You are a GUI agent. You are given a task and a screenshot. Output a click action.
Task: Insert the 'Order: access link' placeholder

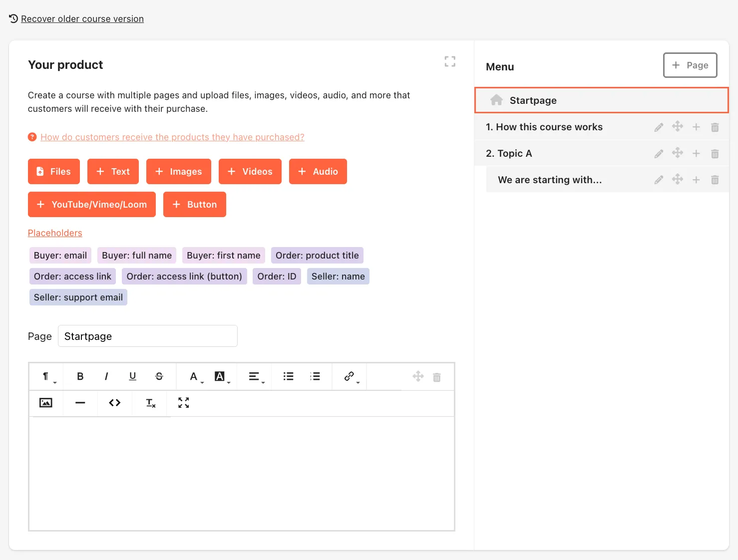pyautogui.click(x=73, y=277)
